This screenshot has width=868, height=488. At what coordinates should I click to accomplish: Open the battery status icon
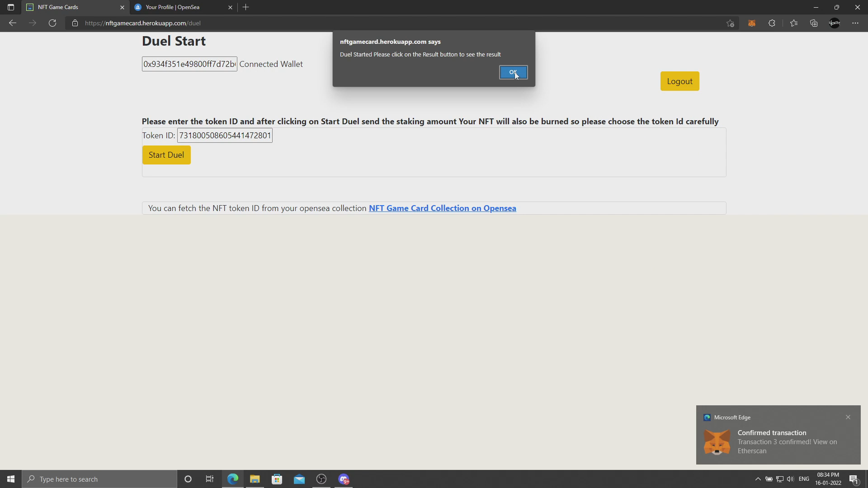click(x=769, y=479)
